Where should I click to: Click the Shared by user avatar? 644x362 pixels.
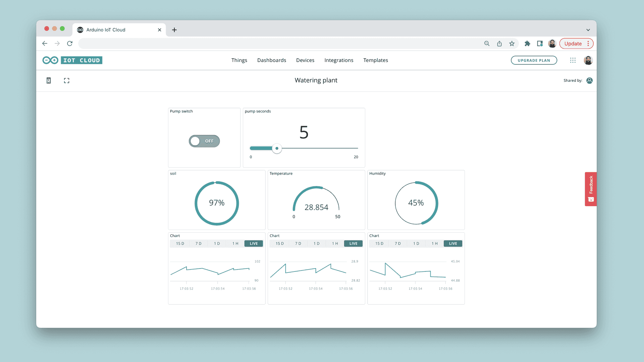pyautogui.click(x=589, y=80)
